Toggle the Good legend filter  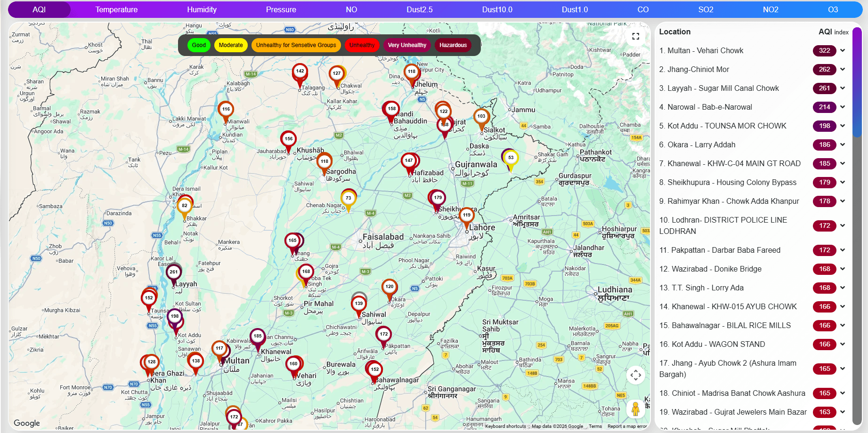(199, 45)
